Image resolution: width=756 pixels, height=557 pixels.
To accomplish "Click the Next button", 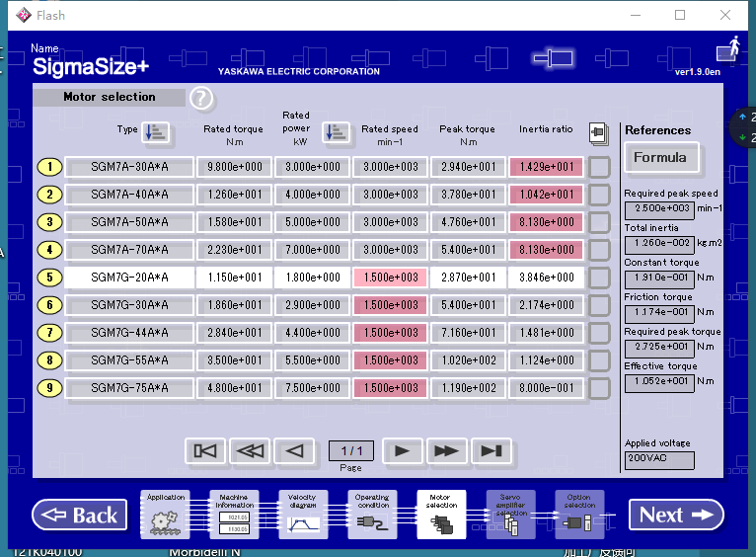I will click(x=676, y=516).
